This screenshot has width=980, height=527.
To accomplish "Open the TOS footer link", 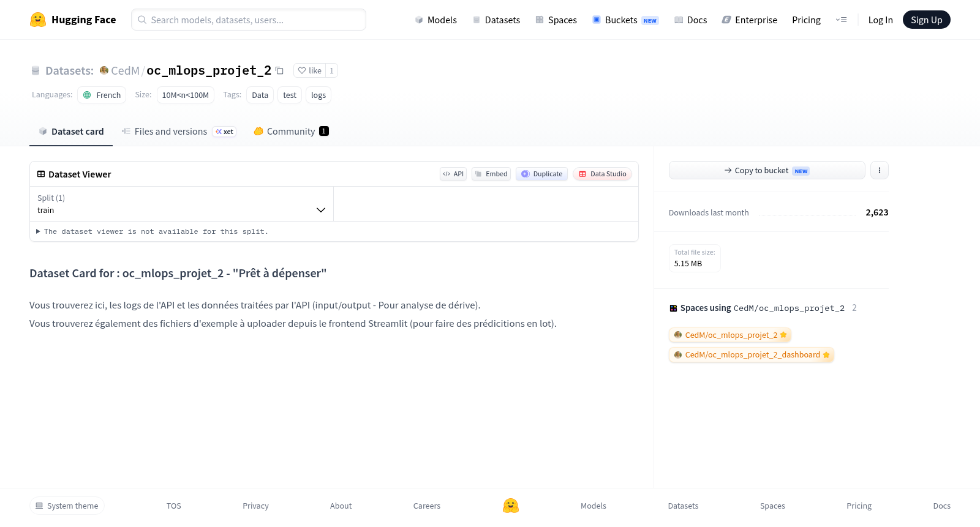I will [x=174, y=506].
